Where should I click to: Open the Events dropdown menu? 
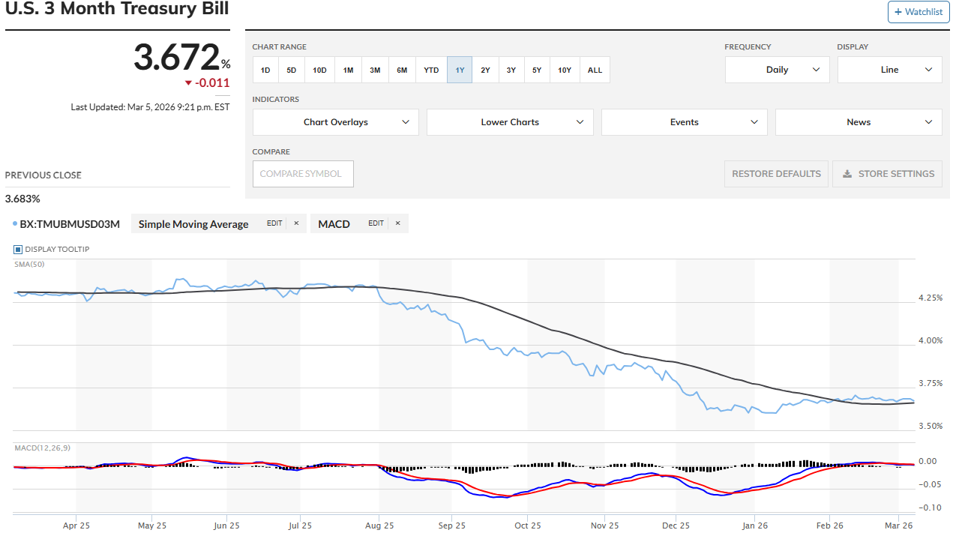click(684, 122)
